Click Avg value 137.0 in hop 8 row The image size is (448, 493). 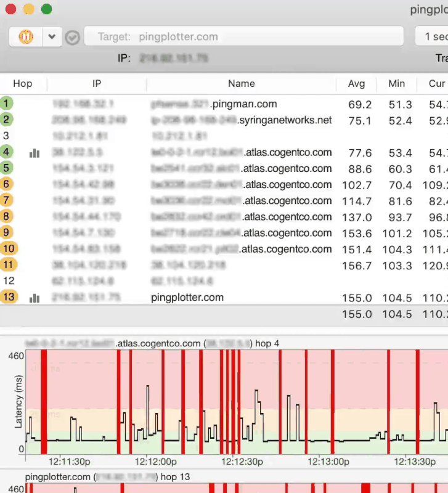click(357, 218)
